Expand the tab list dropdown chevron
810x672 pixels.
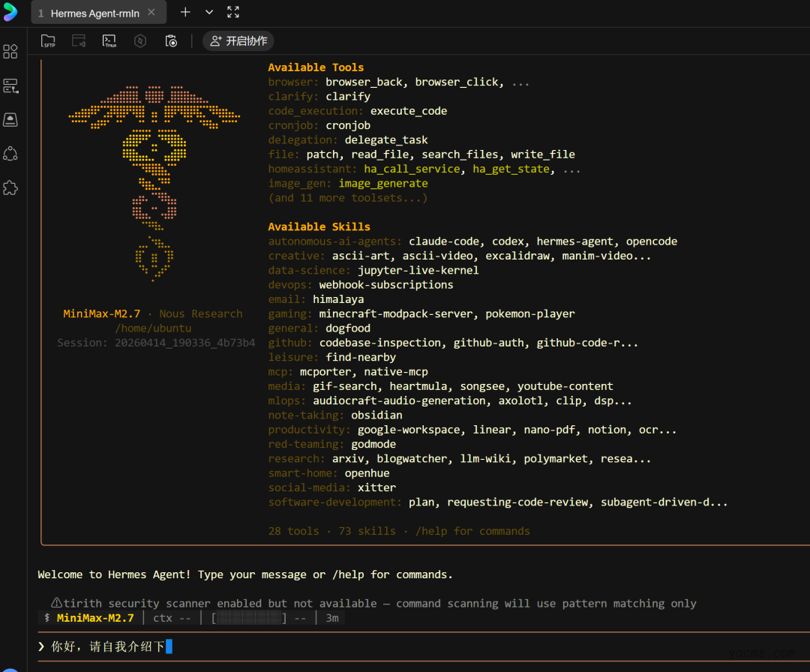209,12
